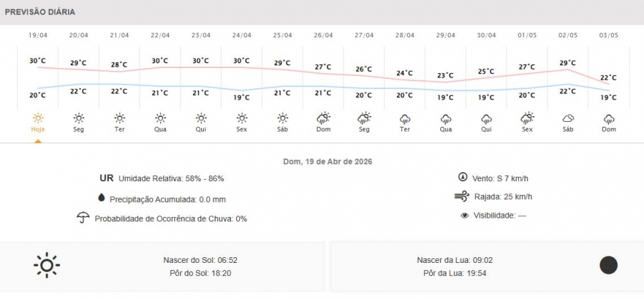The image size is (644, 298).
Task: Click the wind compass icon beside Vento
Action: pos(462,178)
